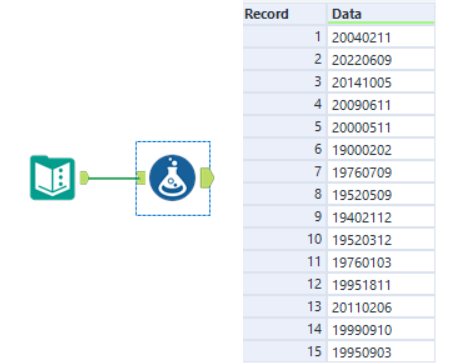Select cell with value 19000202
Image resolution: width=475 pixels, height=364 pixels.
click(381, 149)
